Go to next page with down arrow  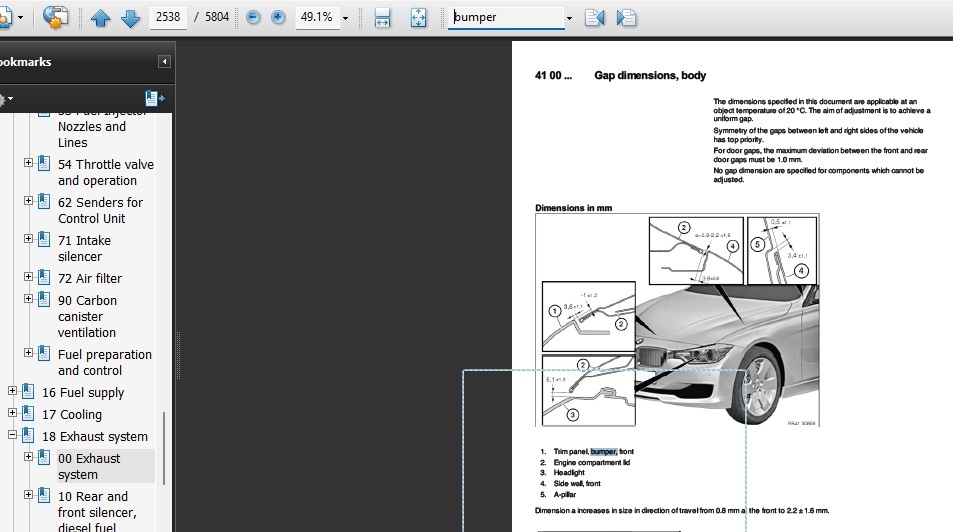click(x=130, y=18)
